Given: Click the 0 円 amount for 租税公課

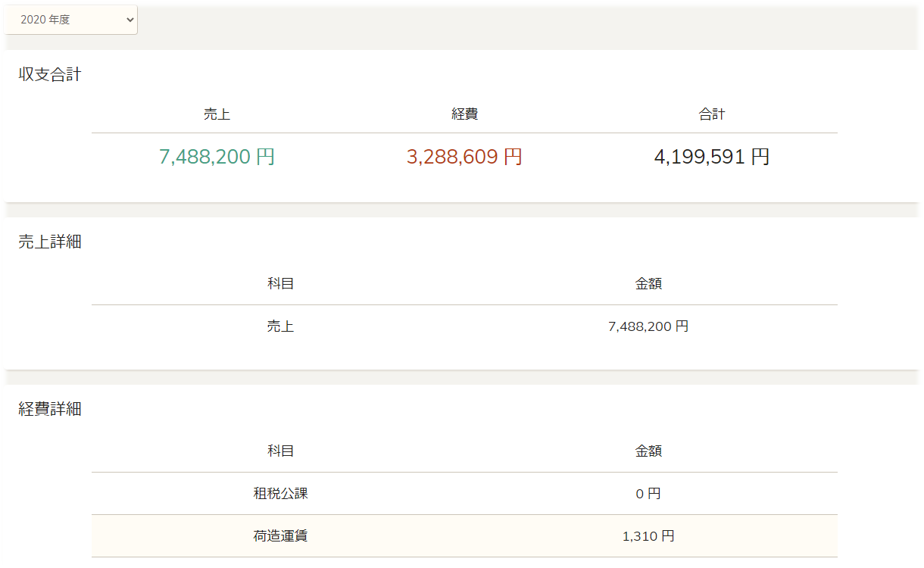Looking at the screenshot, I should point(648,493).
